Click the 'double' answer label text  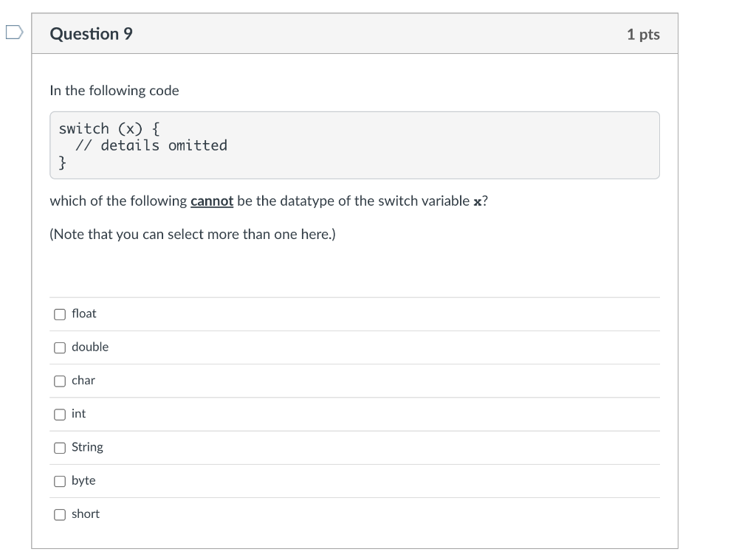point(90,347)
